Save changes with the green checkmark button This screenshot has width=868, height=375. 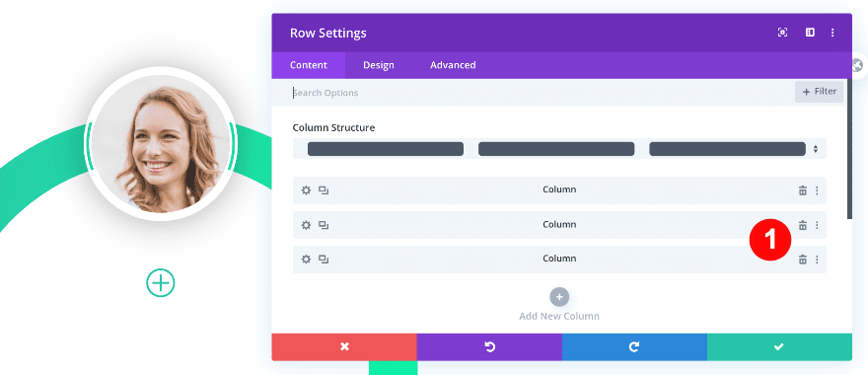pos(779,346)
